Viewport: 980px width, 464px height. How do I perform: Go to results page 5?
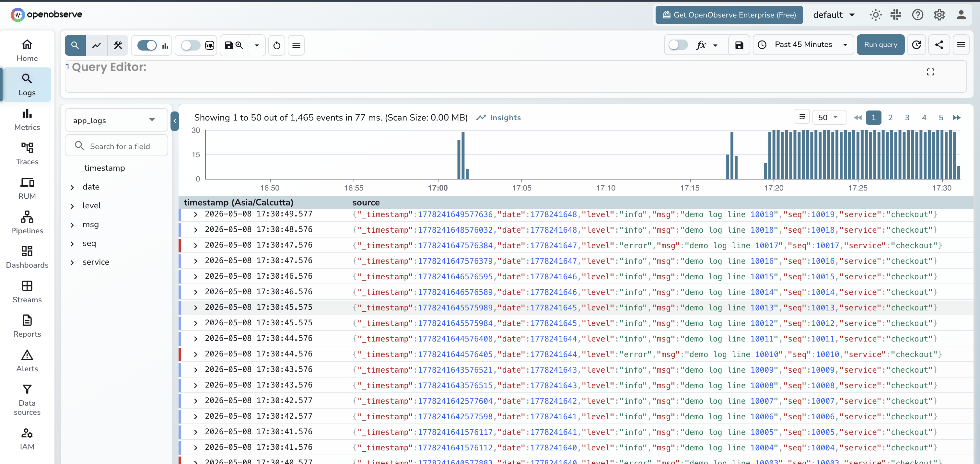941,117
